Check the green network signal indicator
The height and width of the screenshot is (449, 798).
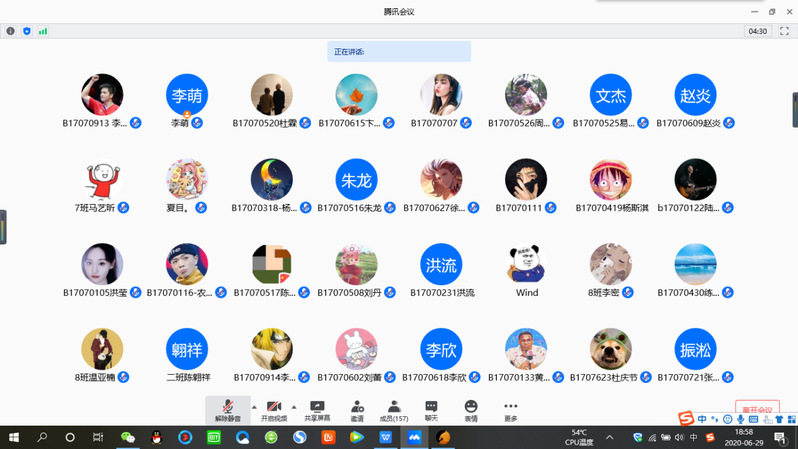coord(43,31)
